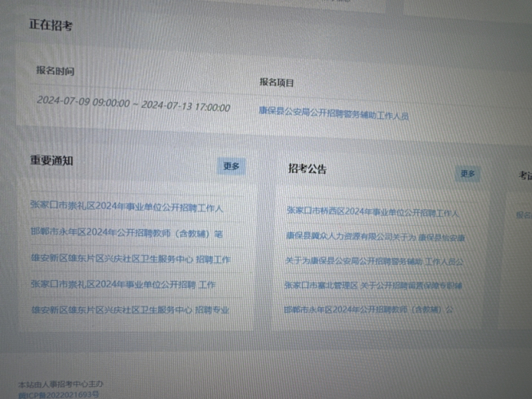
Task: Open fourth 重要通知 item 张家口市崇礼区 公开招聘 工作
Action: 122,284
